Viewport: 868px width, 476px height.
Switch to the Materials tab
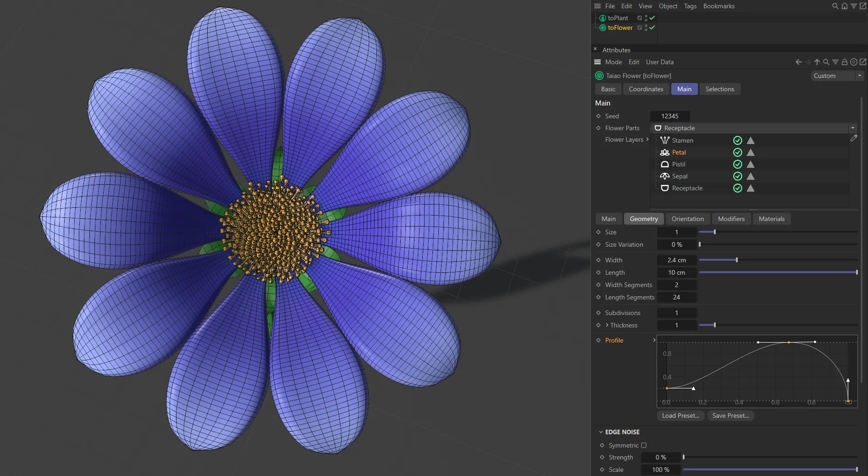pyautogui.click(x=771, y=219)
